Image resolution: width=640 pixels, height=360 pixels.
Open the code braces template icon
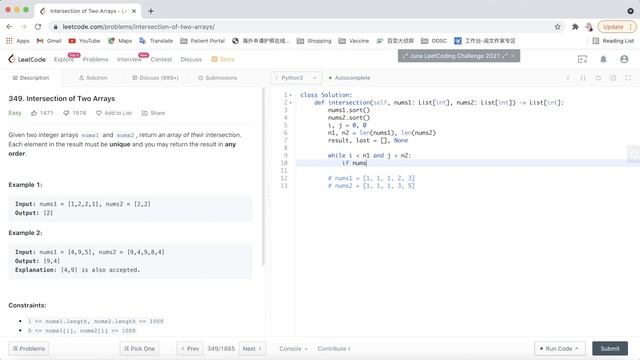pyautogui.click(x=583, y=78)
